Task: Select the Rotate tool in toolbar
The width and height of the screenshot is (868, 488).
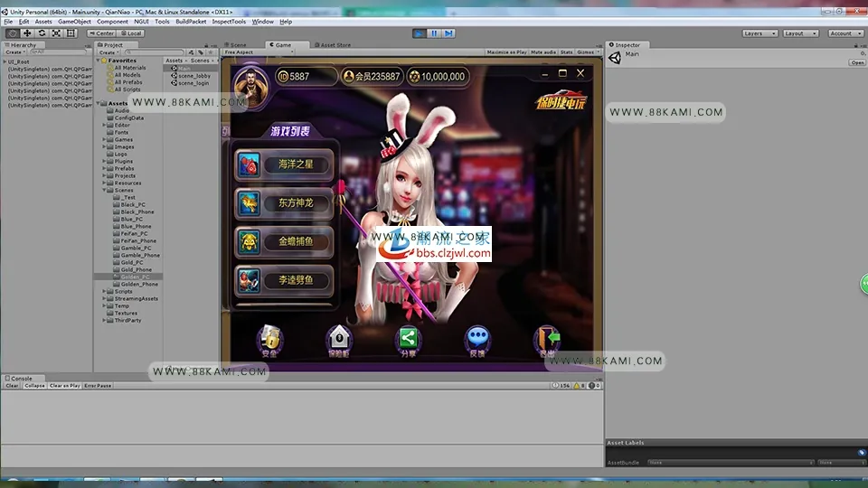Action: (x=42, y=33)
